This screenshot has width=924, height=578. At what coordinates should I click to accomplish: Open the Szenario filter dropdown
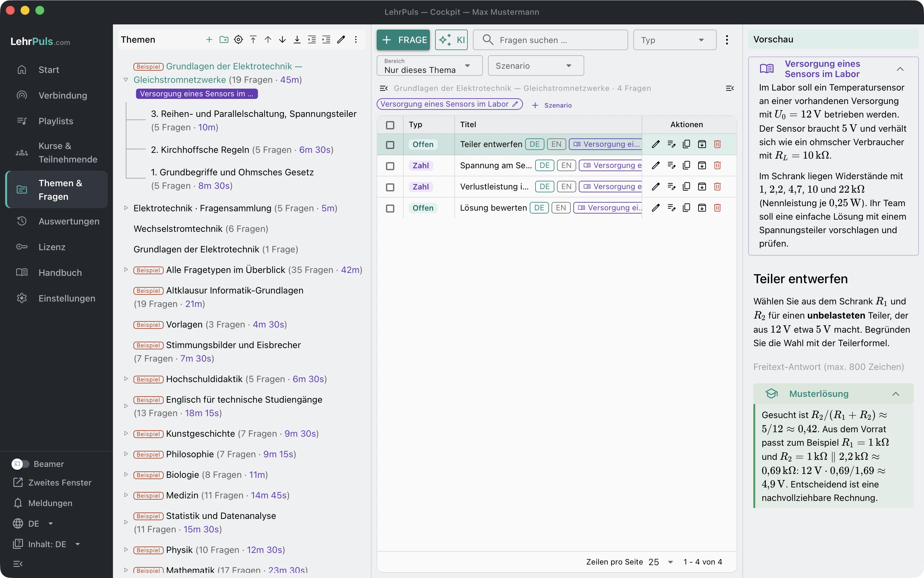(536, 66)
